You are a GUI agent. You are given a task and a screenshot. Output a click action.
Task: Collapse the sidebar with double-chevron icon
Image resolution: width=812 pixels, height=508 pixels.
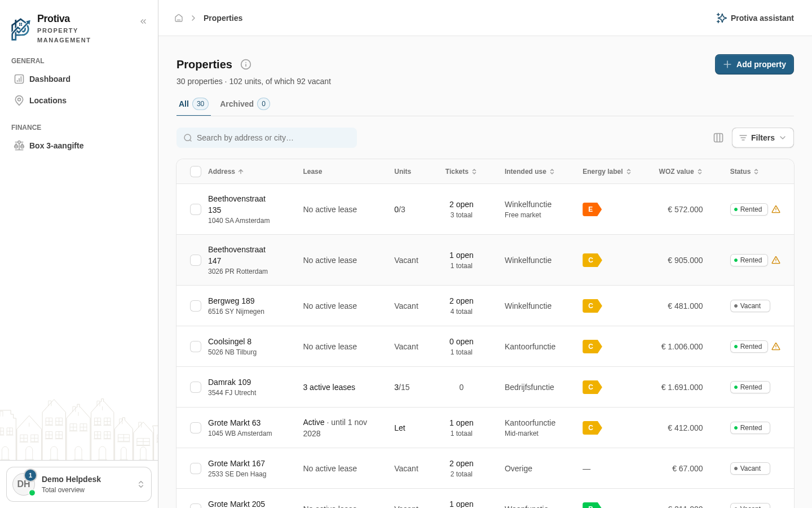click(x=143, y=21)
